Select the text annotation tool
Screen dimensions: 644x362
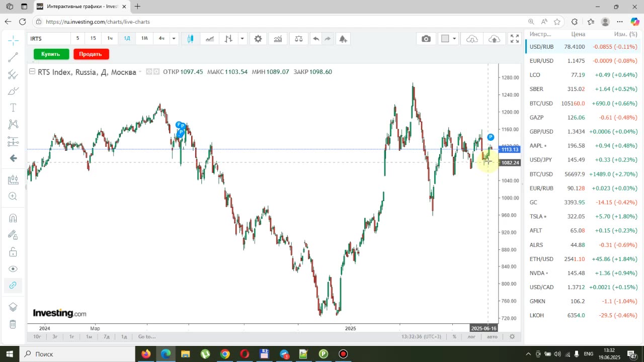tap(13, 108)
